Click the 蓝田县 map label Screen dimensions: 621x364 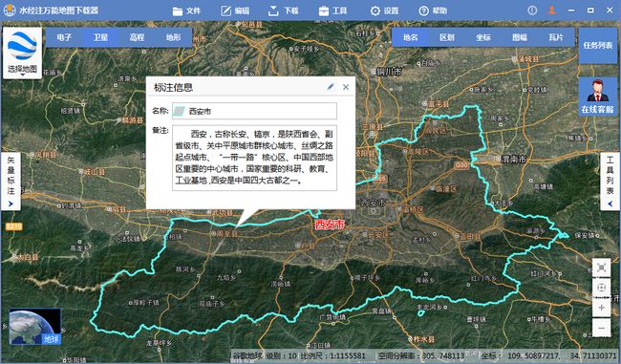(470, 237)
